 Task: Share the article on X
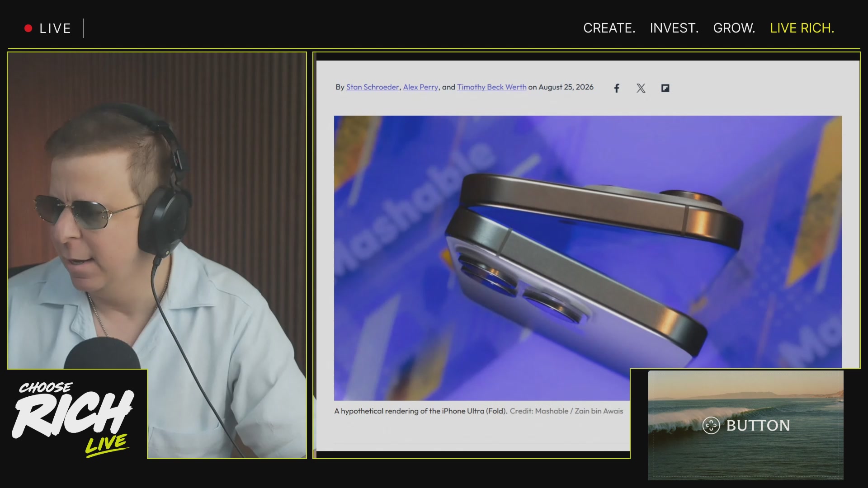(641, 88)
